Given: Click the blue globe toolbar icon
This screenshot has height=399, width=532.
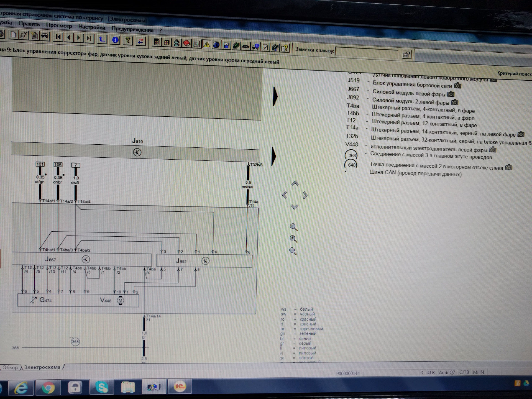Looking at the screenshot, I should [x=216, y=45].
